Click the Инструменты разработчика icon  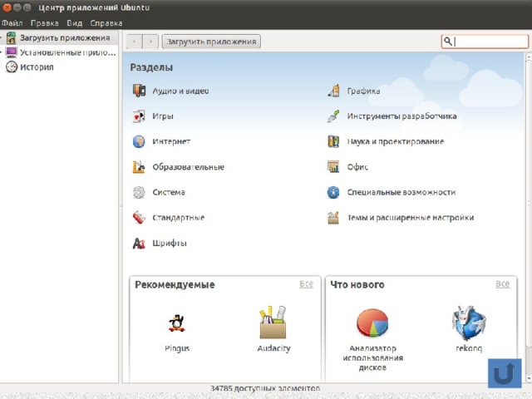click(x=333, y=116)
